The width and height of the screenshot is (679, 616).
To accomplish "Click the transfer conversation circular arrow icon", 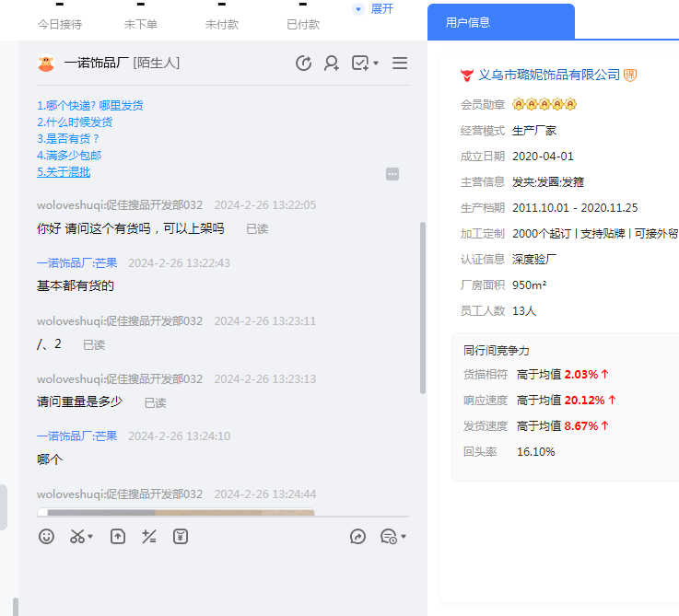I will pos(303,64).
